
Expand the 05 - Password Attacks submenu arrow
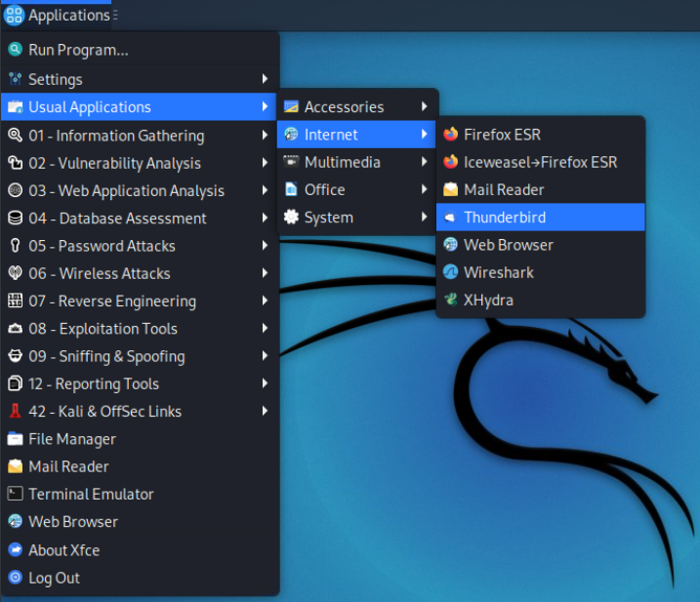[x=265, y=246]
